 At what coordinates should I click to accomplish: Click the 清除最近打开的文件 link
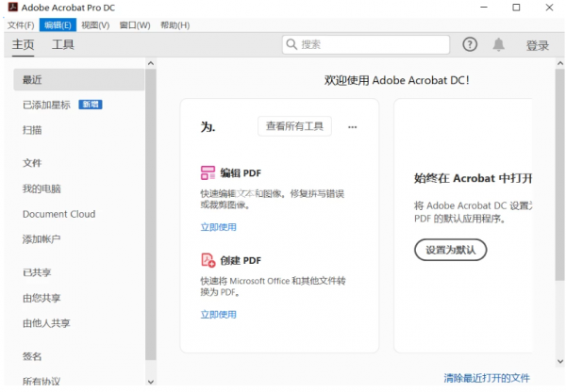point(487,378)
